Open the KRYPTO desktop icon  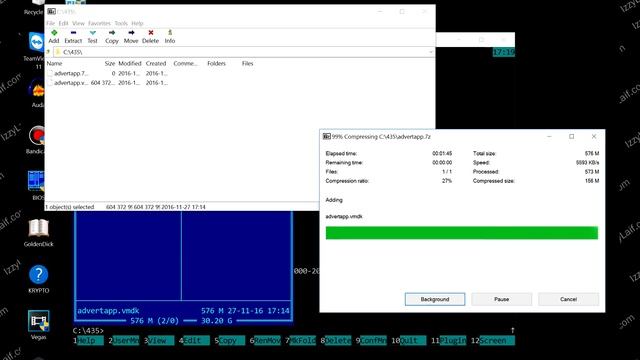coord(38,275)
